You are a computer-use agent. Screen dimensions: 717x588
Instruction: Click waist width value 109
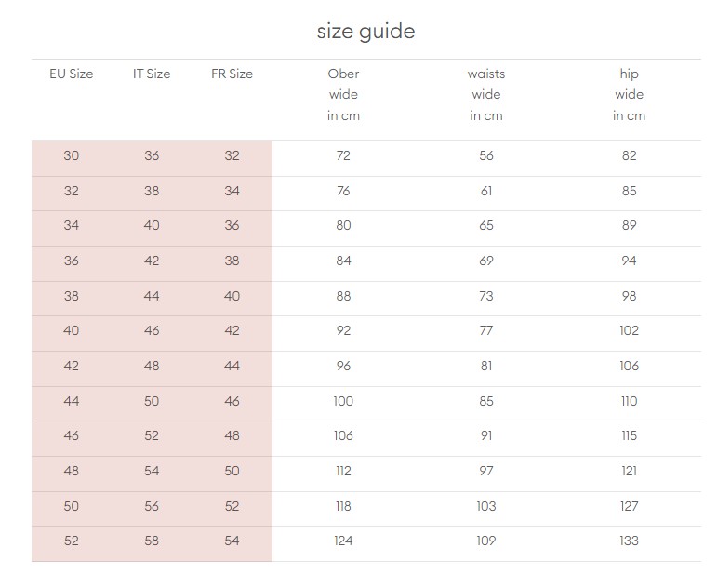486,541
